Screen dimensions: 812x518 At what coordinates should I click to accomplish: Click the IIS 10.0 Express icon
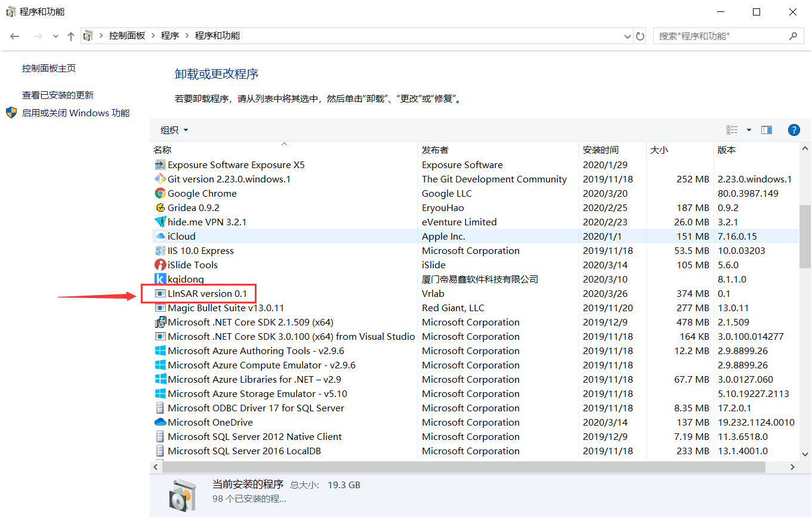coord(160,251)
